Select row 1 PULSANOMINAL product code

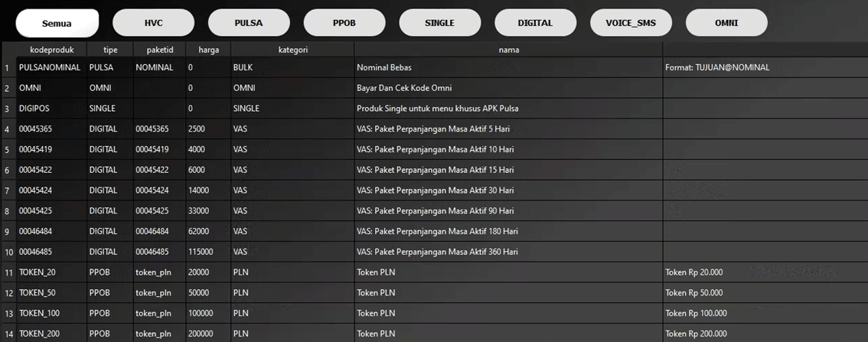51,67
